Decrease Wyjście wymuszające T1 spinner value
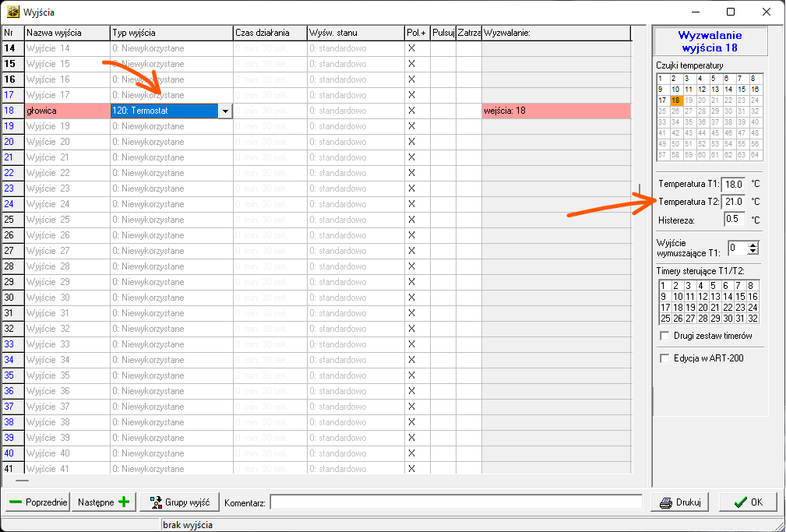786x532 pixels. tap(753, 252)
